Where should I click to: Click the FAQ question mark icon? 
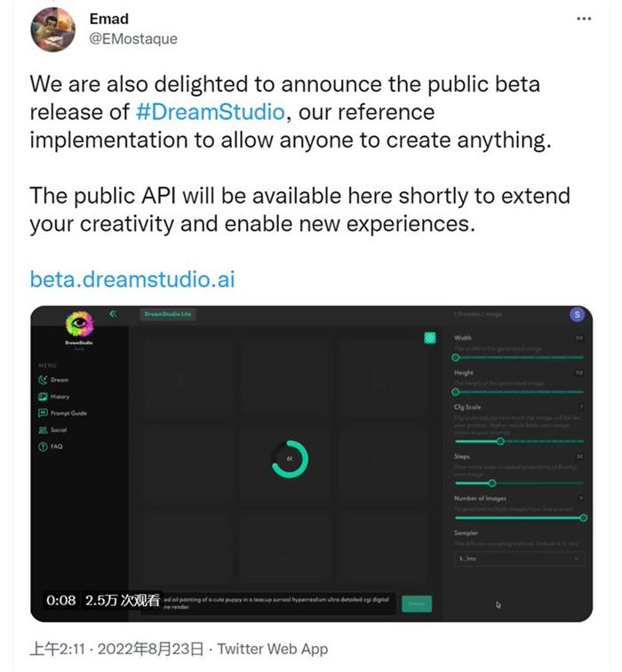pos(43,446)
